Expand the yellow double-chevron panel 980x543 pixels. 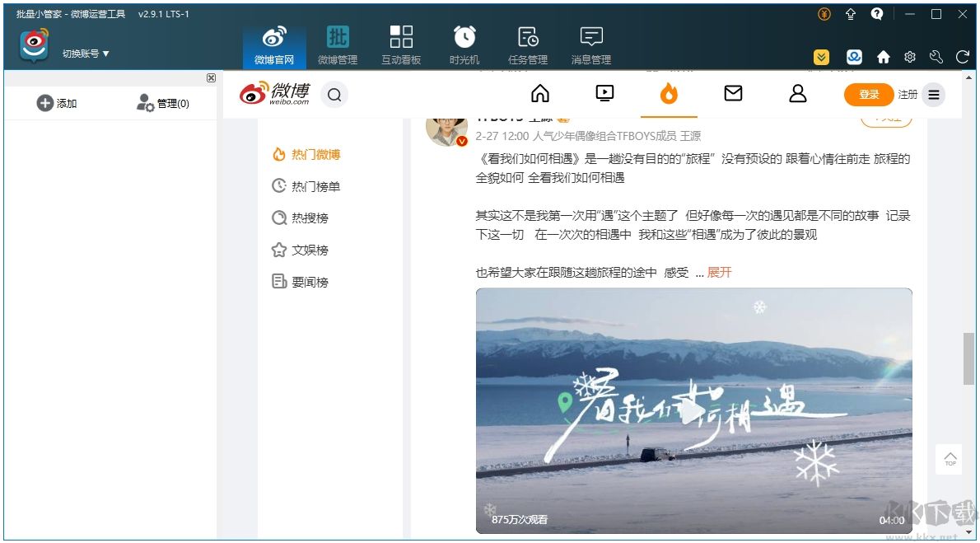tap(821, 57)
